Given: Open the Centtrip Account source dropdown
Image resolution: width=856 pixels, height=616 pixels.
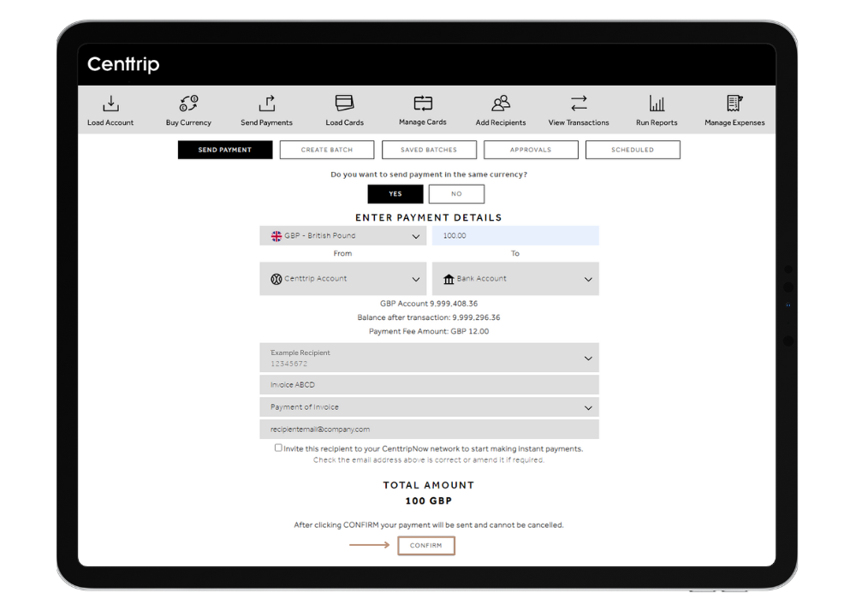Looking at the screenshot, I should 342,279.
